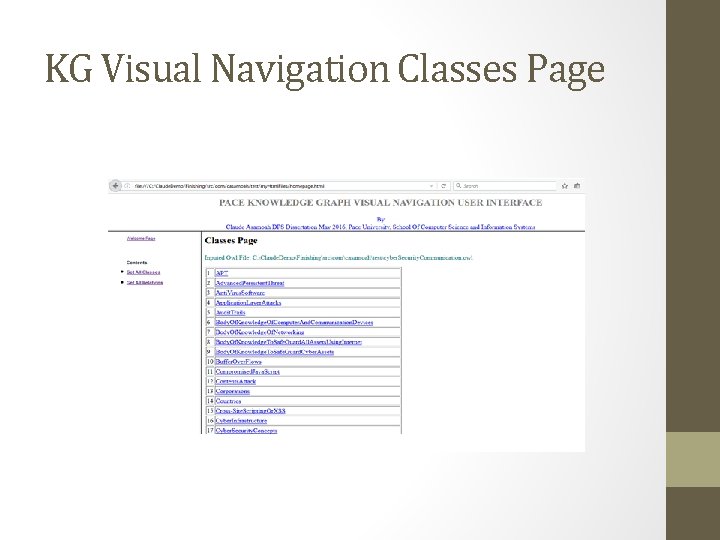Screen dimensions: 720x540
Task: Open BodyOfKnowledgeOfComputerAndCommunicationDevices link
Action: (294, 323)
